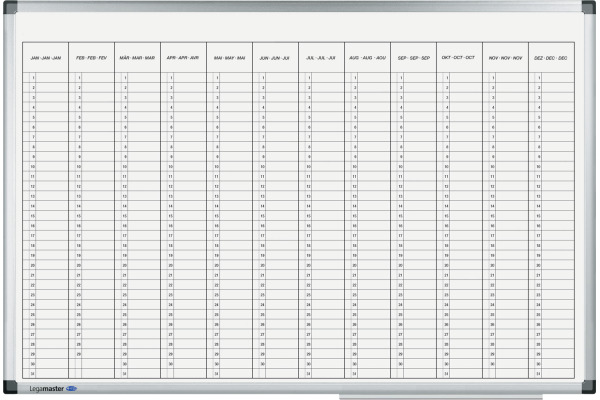Select the FEB · FEB · FEV header

click(91, 58)
